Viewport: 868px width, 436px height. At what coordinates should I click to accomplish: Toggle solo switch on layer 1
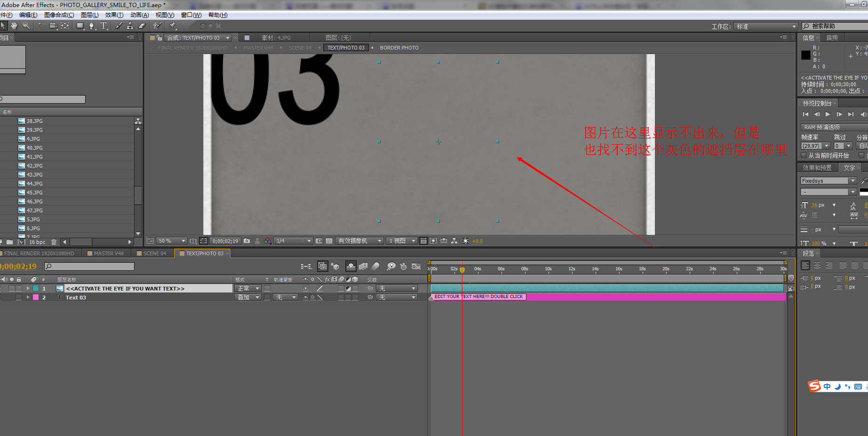[12, 288]
